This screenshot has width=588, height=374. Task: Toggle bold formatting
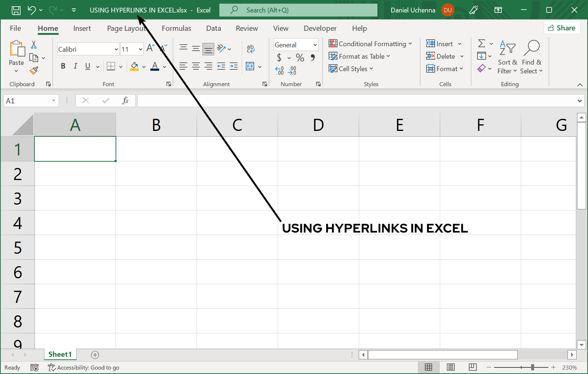tap(63, 66)
